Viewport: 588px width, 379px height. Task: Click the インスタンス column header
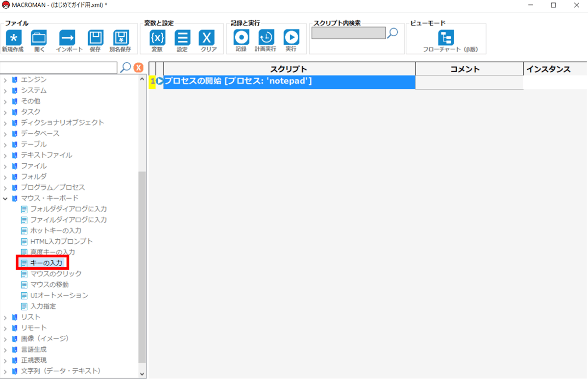tap(556, 69)
